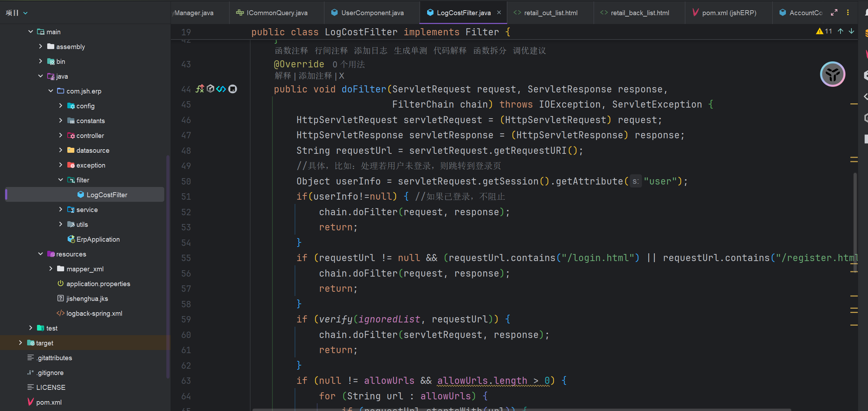Click the blue link gutter icon on line 44

tap(221, 89)
